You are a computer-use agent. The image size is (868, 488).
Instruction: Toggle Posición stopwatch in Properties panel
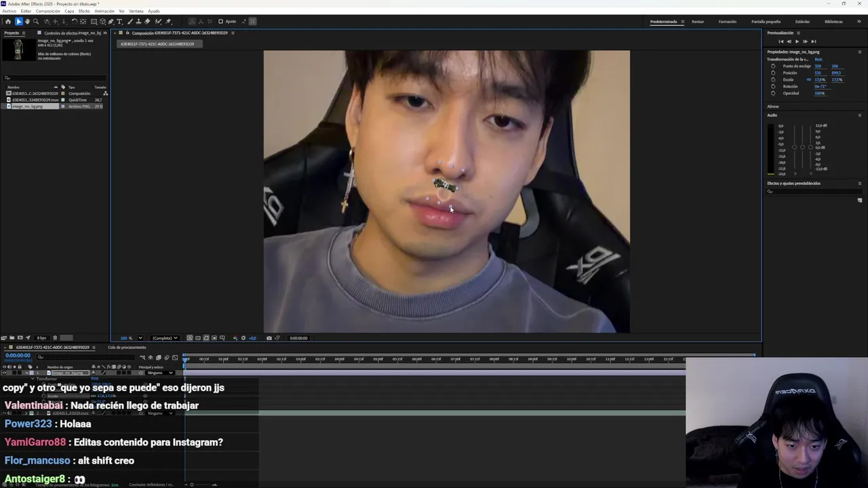773,73
